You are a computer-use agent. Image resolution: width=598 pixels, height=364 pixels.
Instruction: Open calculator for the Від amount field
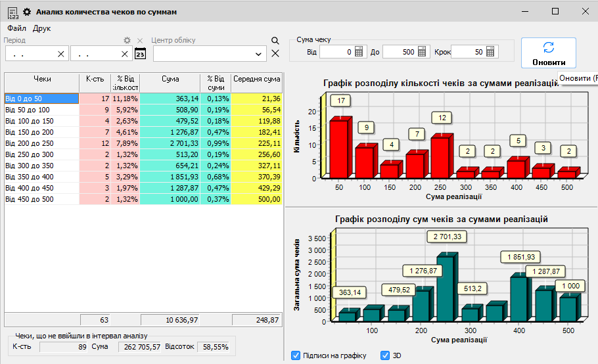(x=359, y=52)
